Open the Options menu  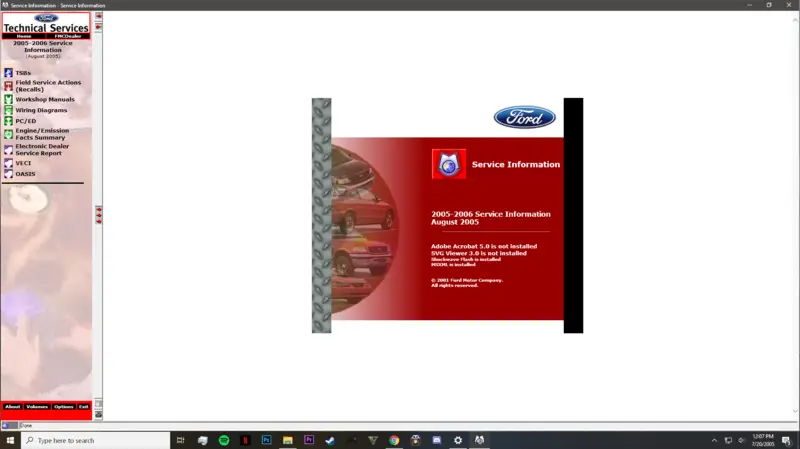click(x=64, y=407)
